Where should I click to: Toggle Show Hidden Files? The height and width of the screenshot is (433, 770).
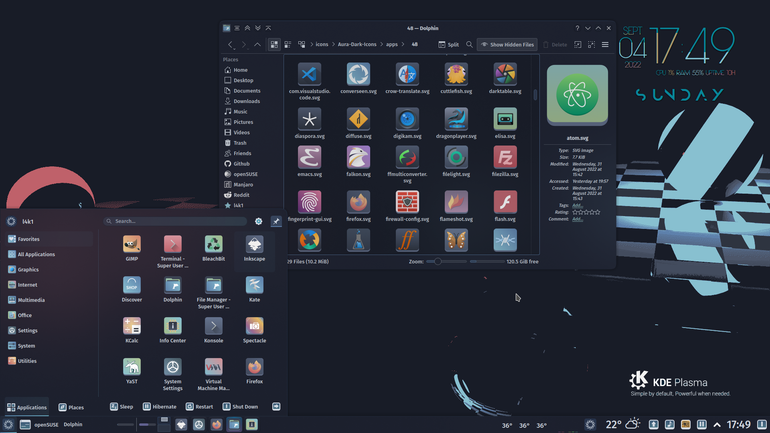pos(507,45)
